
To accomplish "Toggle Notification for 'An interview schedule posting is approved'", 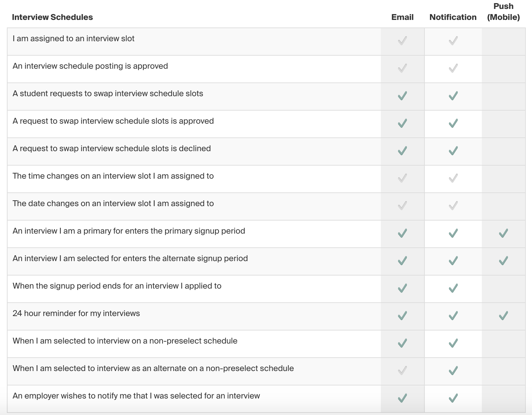I will click(453, 68).
